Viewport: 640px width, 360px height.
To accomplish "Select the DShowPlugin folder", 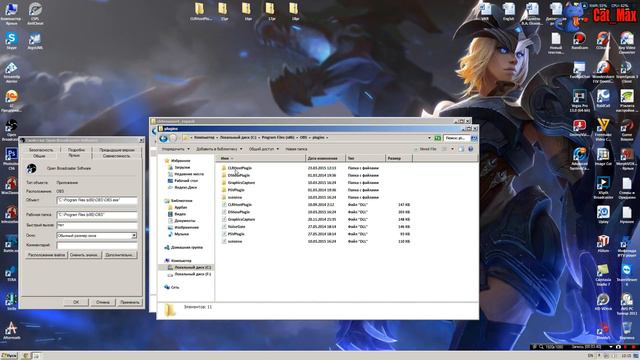I will click(x=238, y=175).
